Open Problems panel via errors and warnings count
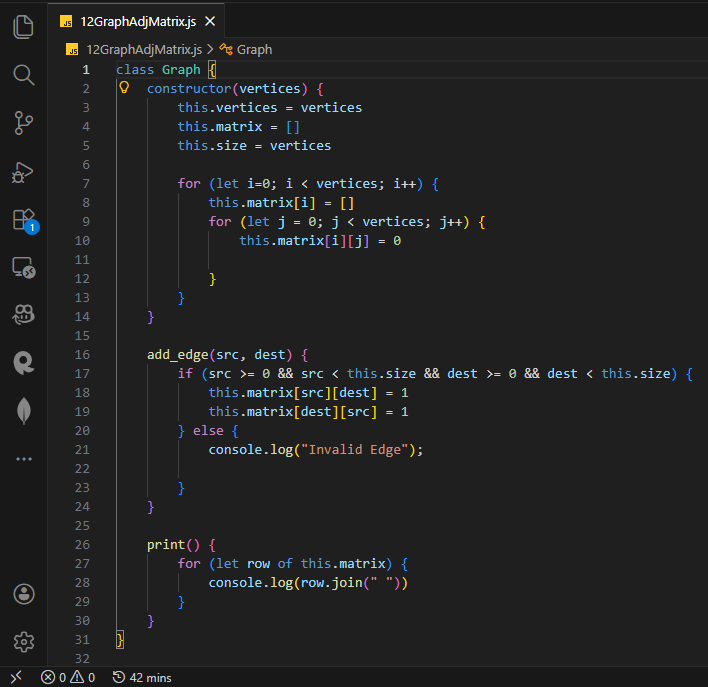Image resolution: width=708 pixels, height=687 pixels. point(68,677)
